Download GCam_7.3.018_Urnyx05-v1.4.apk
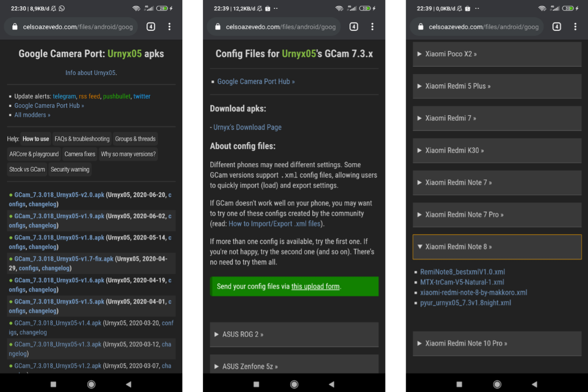Image resolution: width=588 pixels, height=392 pixels. [58, 323]
